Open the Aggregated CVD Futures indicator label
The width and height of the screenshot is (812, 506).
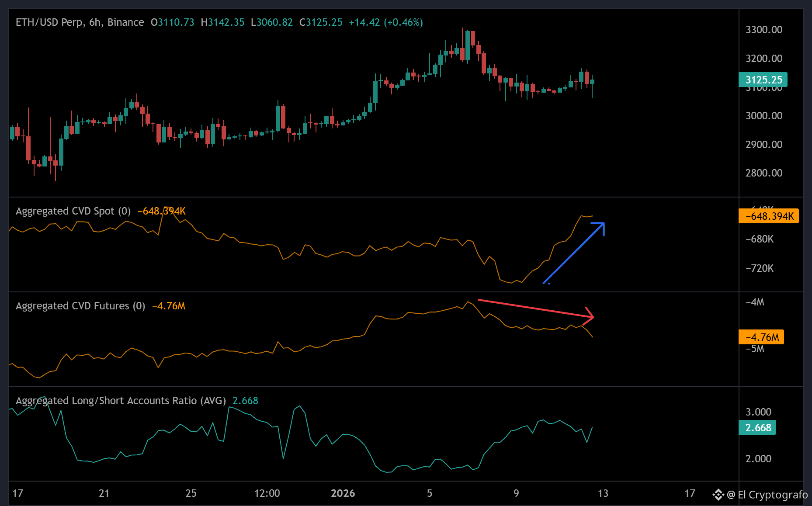tap(80, 306)
